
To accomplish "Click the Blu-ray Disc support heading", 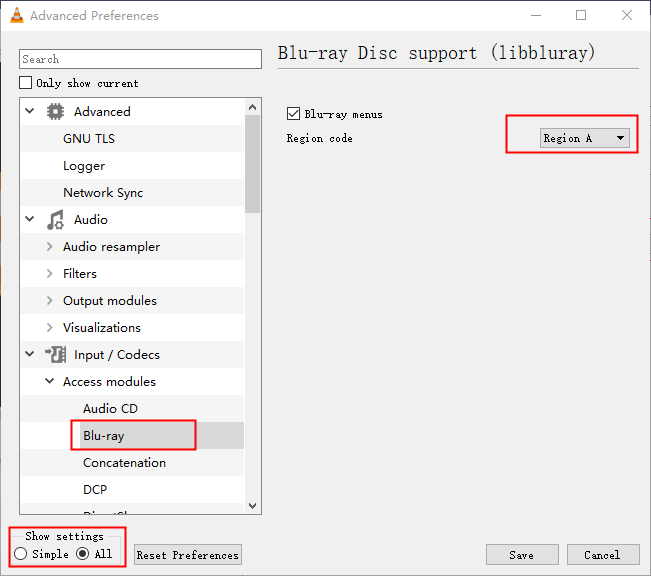I will click(436, 53).
